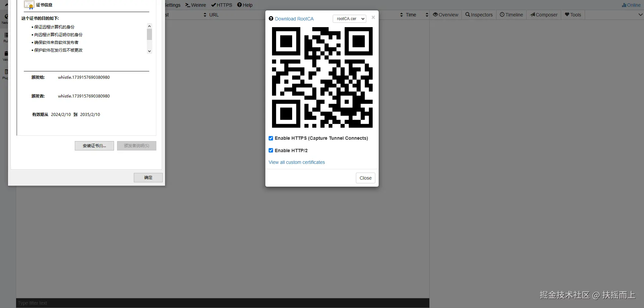Sort requests by the URL column

(x=214, y=15)
